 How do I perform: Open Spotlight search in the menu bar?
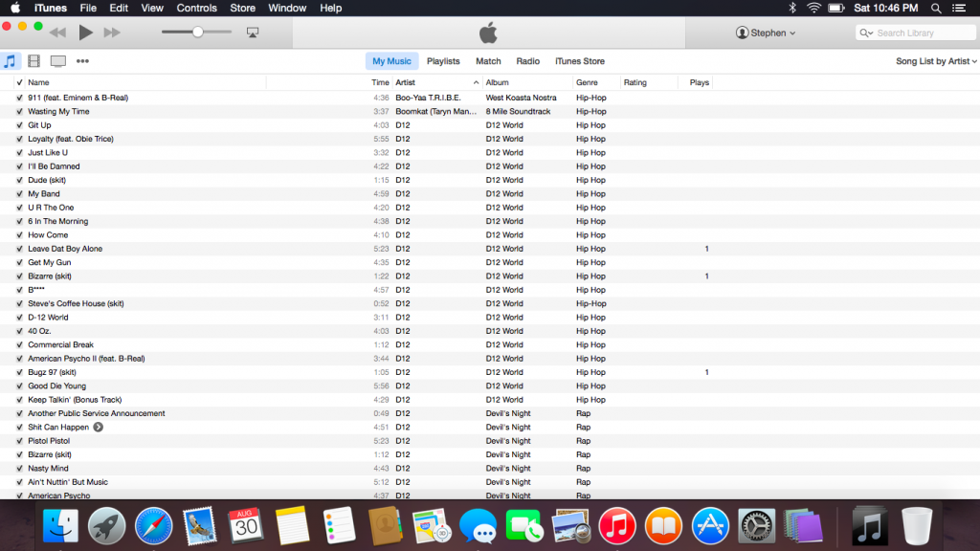pos(936,8)
